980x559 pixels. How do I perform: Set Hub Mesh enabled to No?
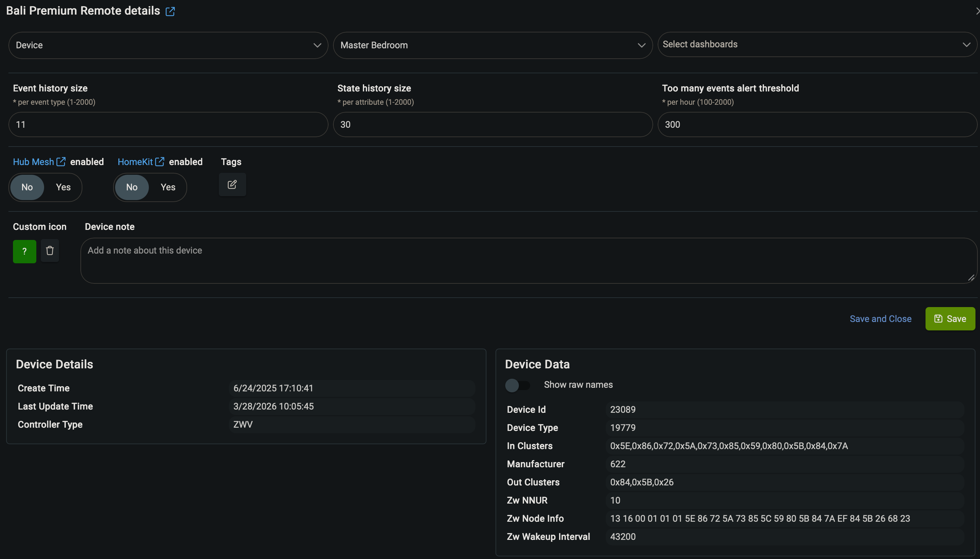(27, 187)
